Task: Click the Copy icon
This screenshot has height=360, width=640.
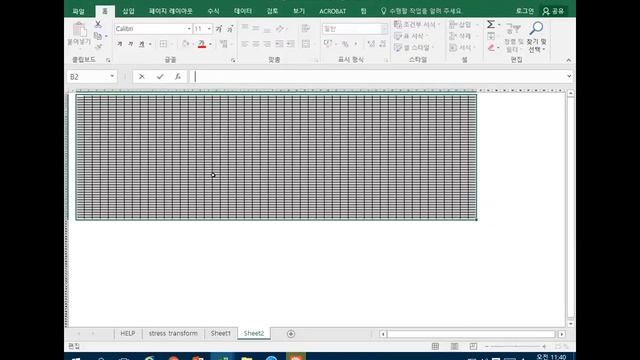Action: 98,36
